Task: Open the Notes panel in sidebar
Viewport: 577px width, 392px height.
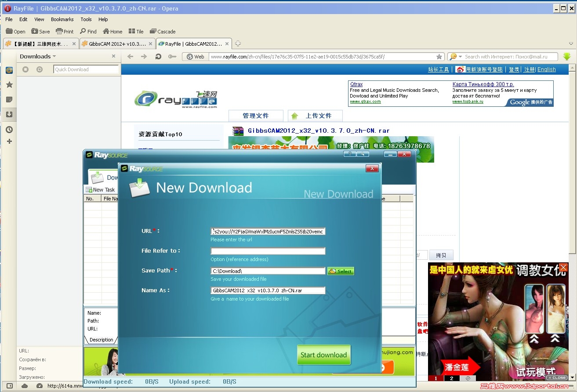Action: [9, 99]
